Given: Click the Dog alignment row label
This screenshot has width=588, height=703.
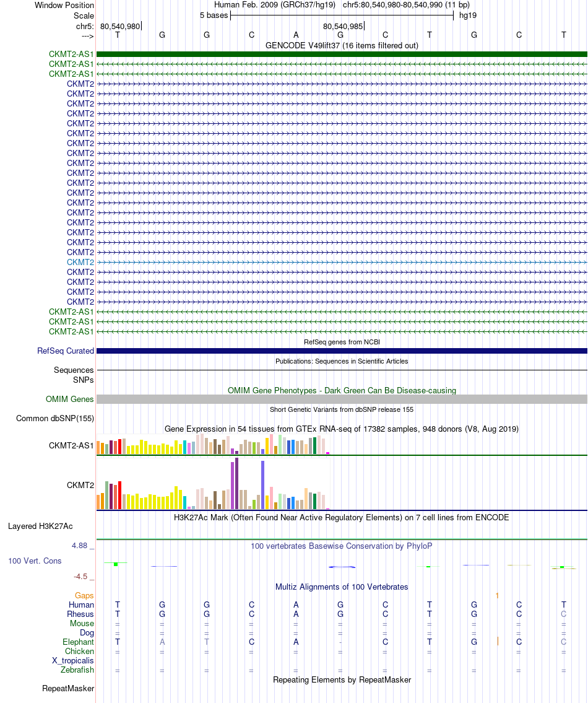Looking at the screenshot, I should coord(87,633).
